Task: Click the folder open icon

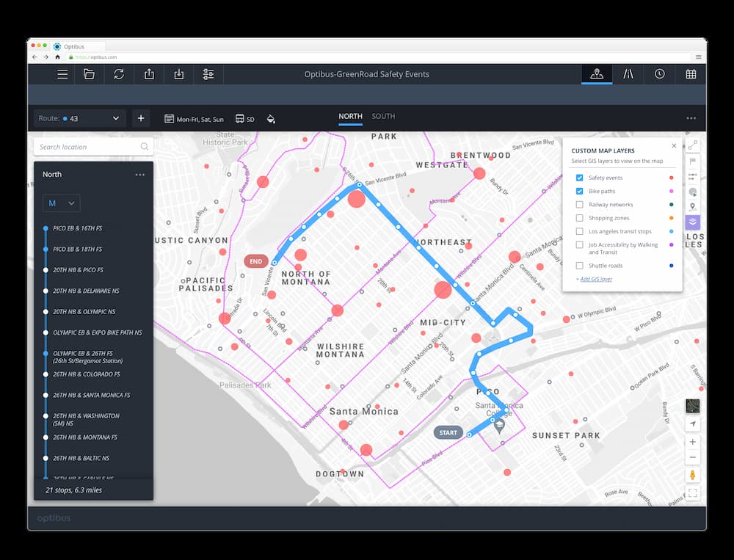Action: [90, 74]
